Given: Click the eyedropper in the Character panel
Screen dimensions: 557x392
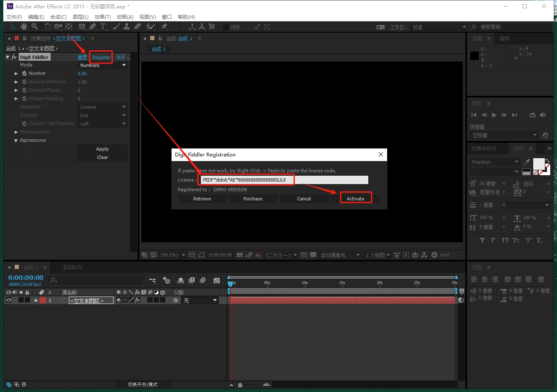Looking at the screenshot, I should click(x=526, y=162).
